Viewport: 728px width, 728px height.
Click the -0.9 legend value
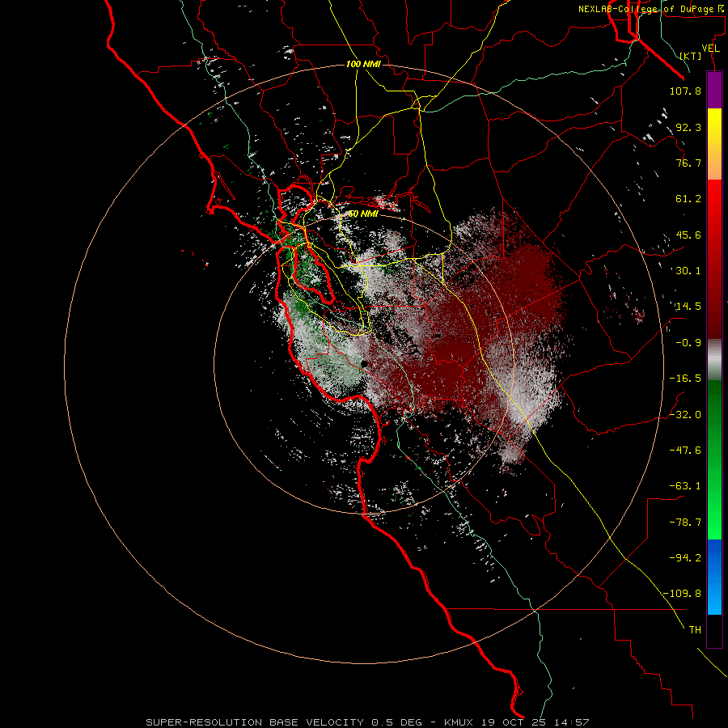tap(688, 343)
